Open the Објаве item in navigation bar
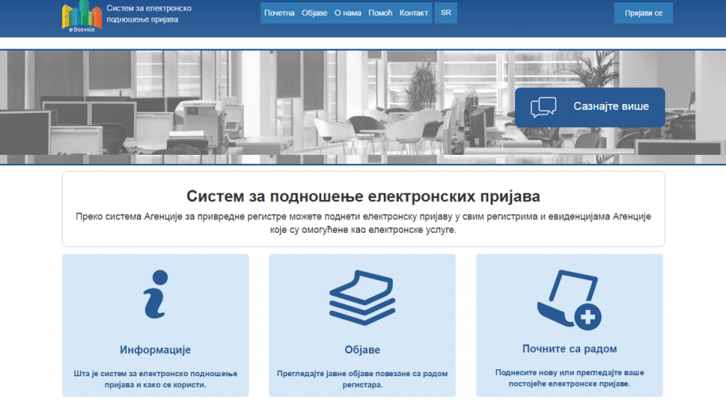The image size is (726, 400). point(314,13)
